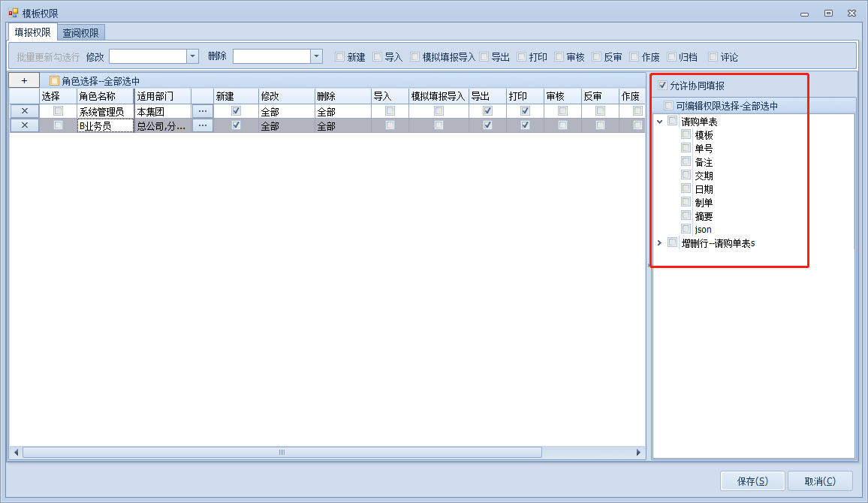
Task: Click the 取消(C) button
Action: [x=819, y=480]
